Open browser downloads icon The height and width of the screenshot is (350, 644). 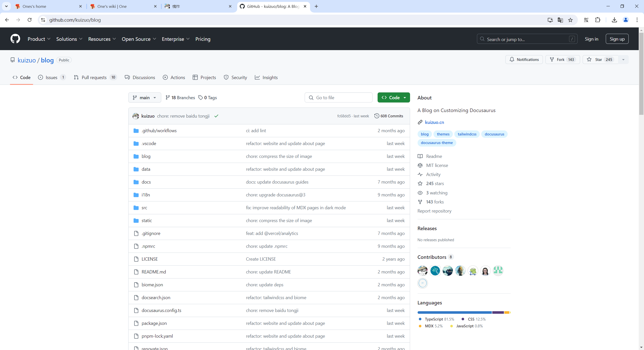click(614, 20)
